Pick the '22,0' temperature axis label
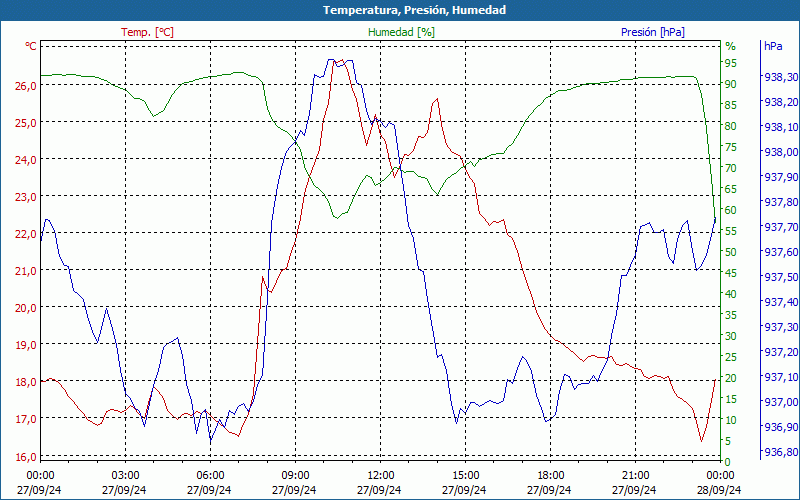Viewport: 800px width, 500px height. 26,234
